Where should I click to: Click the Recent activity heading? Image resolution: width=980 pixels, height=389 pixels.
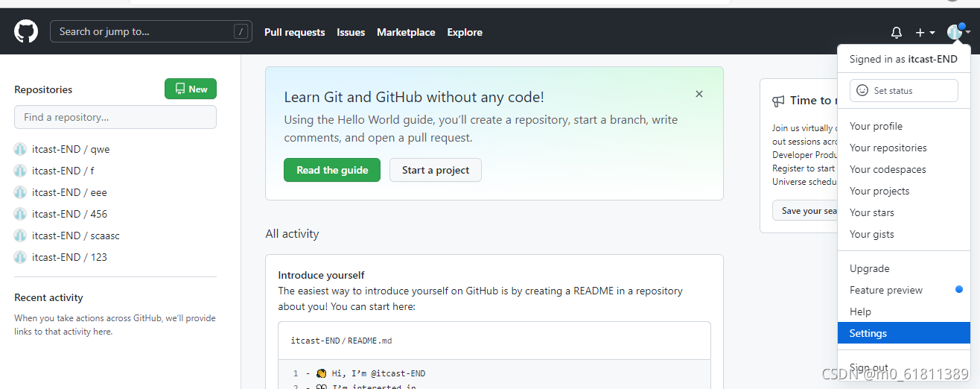pos(48,297)
